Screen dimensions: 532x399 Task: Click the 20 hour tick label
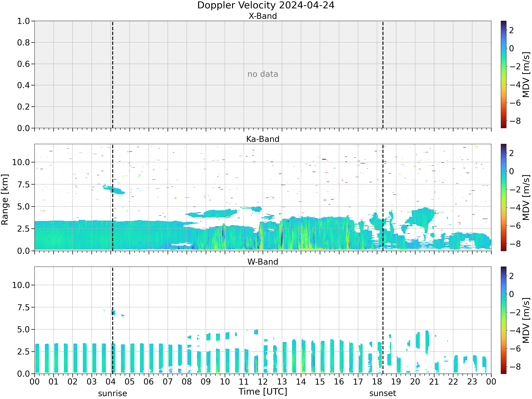[415, 382]
